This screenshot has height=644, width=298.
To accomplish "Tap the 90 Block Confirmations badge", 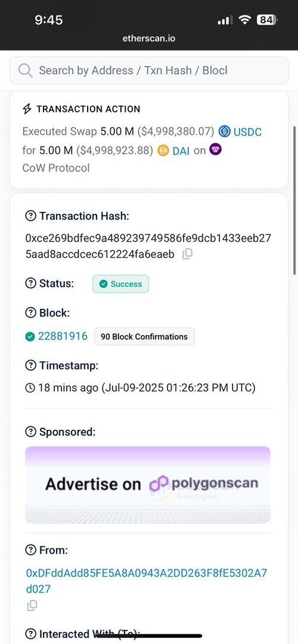I will click(144, 336).
